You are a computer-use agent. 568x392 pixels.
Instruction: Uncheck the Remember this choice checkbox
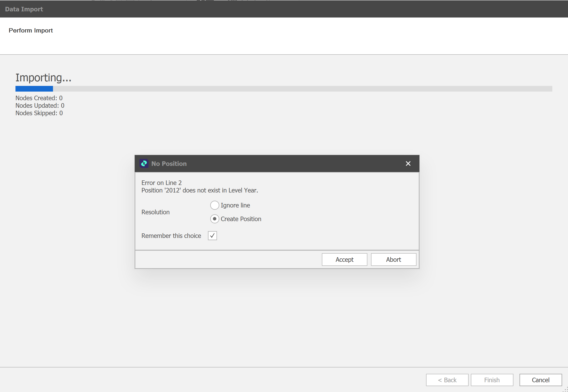point(212,236)
